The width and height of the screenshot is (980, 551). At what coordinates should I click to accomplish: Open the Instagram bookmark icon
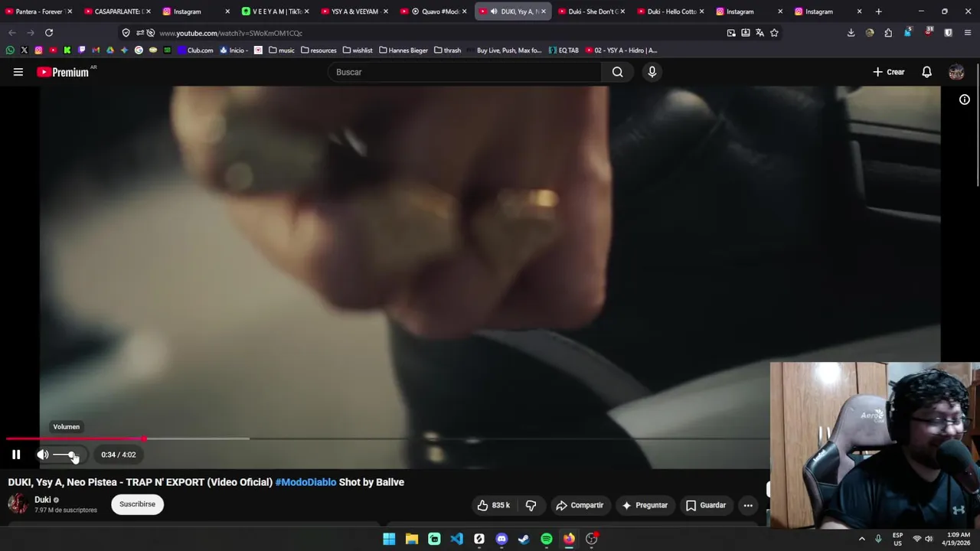[x=38, y=51]
